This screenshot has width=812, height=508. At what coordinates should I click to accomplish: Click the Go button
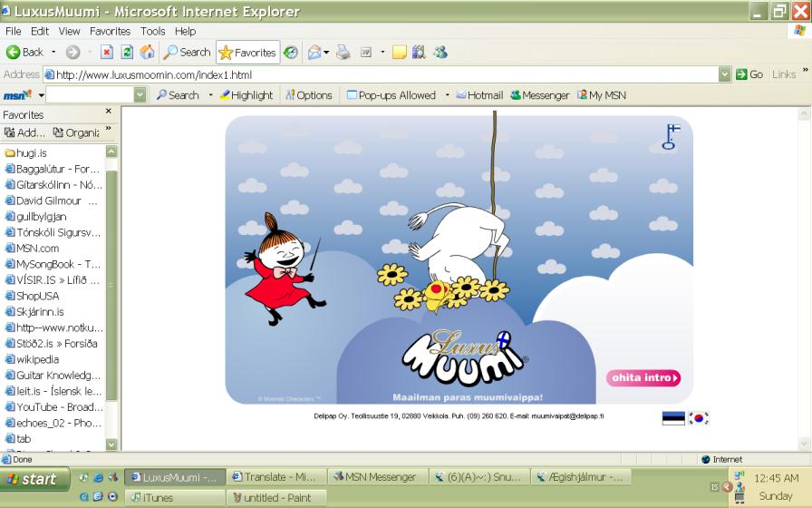coord(749,74)
